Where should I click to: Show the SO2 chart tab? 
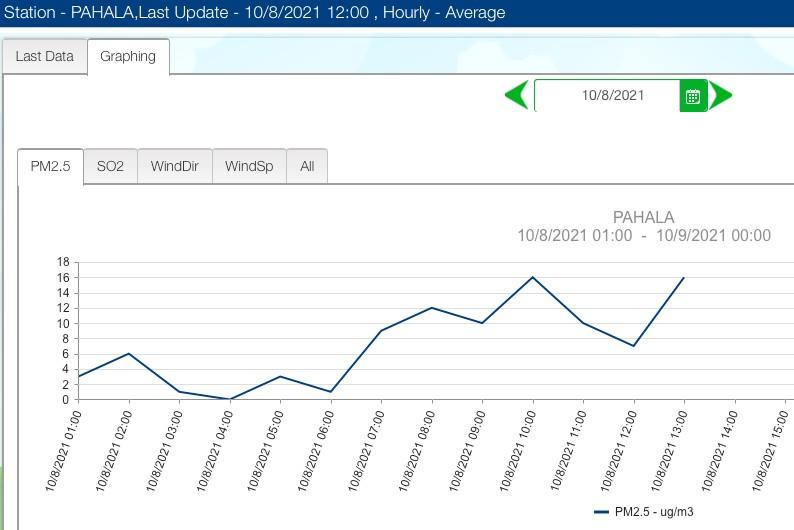click(110, 167)
